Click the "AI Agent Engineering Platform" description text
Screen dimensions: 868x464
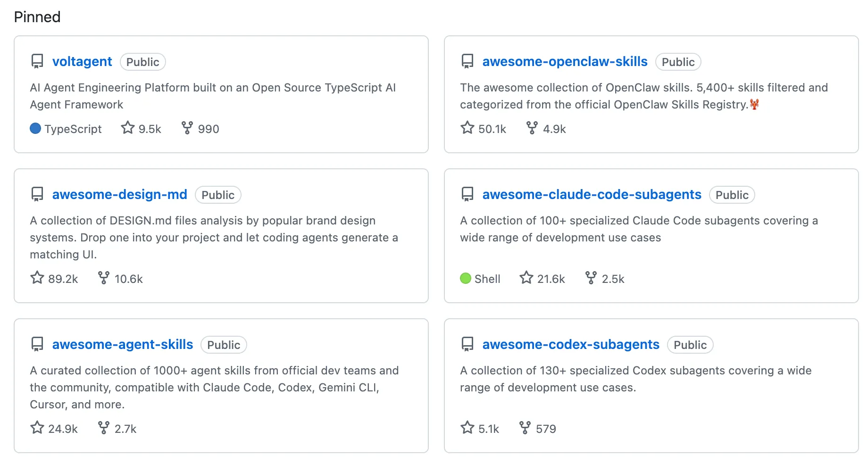point(213,96)
